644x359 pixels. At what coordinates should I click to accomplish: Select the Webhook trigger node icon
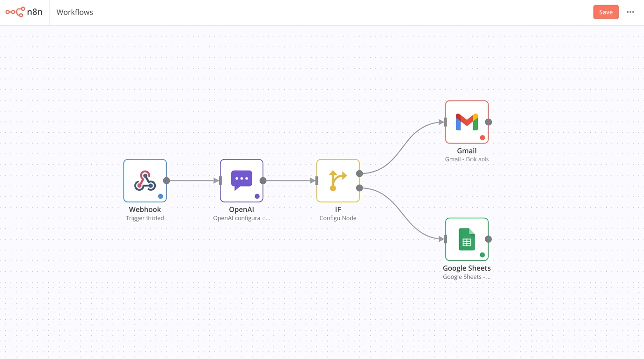coord(145,180)
